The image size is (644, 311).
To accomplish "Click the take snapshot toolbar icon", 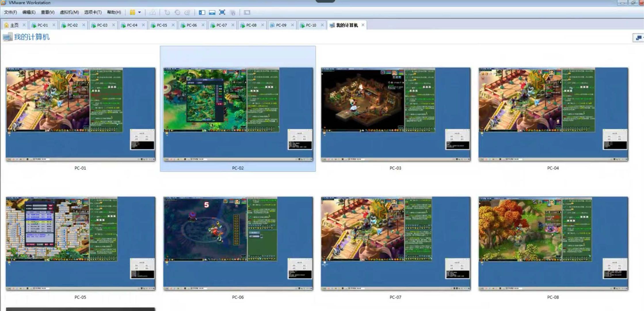I will (167, 12).
